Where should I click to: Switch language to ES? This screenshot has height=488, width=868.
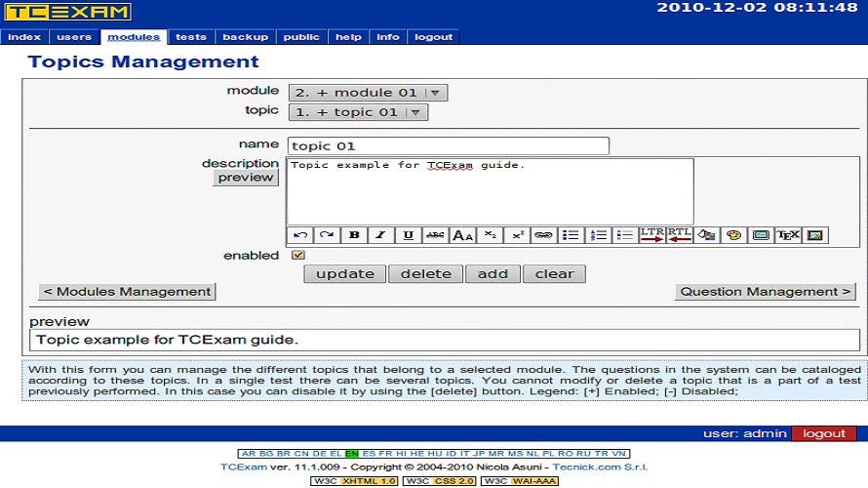[x=369, y=454]
